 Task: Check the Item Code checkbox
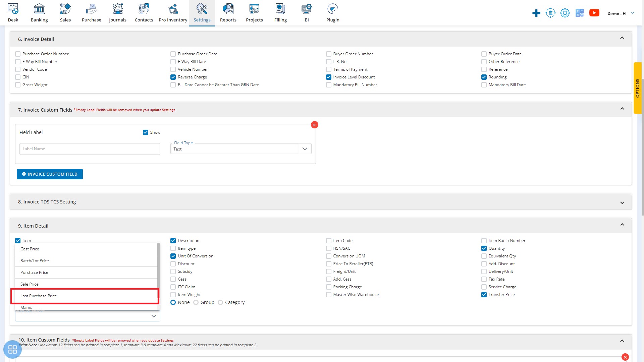[x=329, y=241]
